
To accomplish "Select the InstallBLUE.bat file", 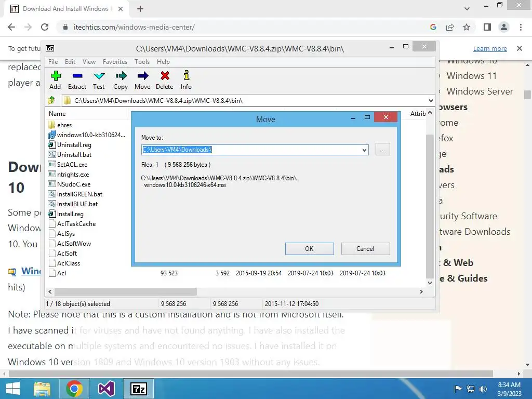I will coord(73,204).
